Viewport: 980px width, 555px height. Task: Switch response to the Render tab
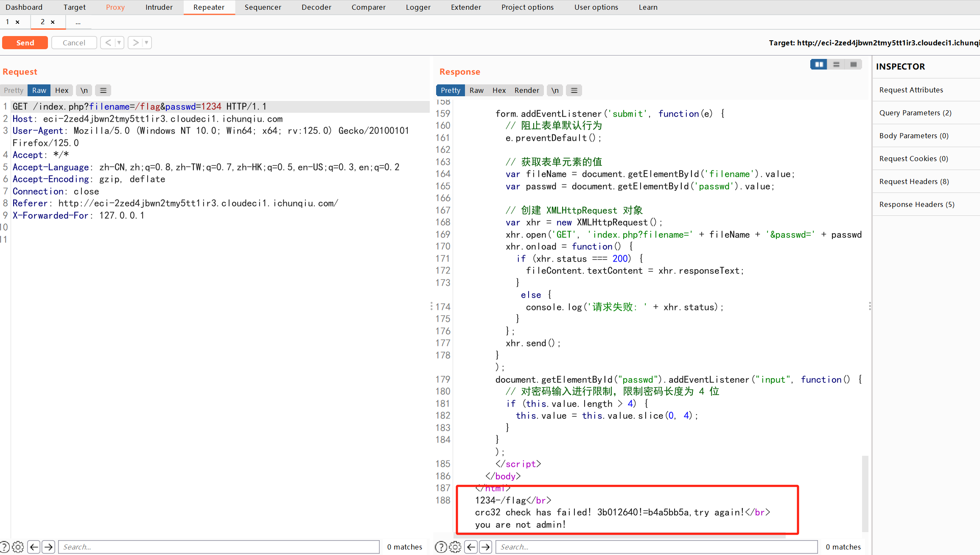(x=526, y=90)
